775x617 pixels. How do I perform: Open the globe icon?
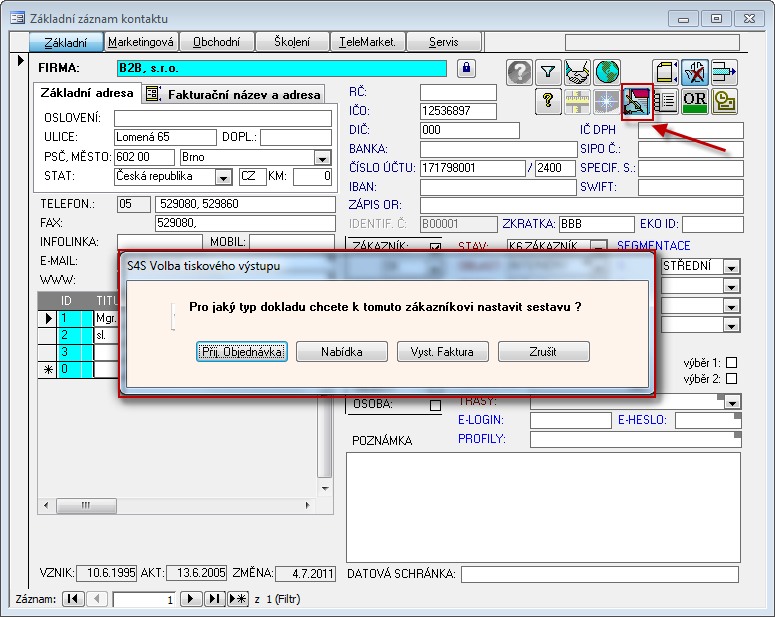click(x=607, y=72)
